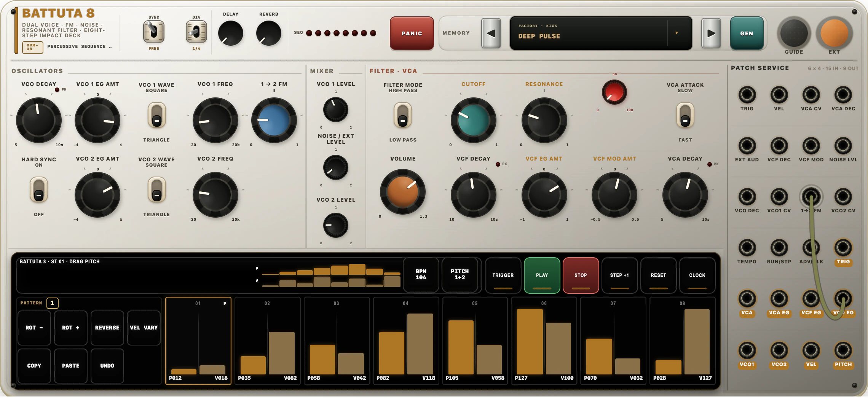Select sequencer step 06

pyautogui.click(x=544, y=341)
